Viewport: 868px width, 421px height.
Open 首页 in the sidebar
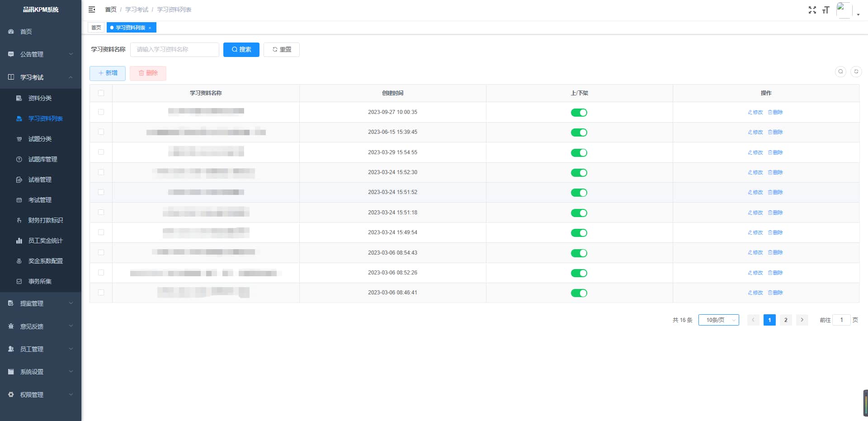pyautogui.click(x=41, y=32)
